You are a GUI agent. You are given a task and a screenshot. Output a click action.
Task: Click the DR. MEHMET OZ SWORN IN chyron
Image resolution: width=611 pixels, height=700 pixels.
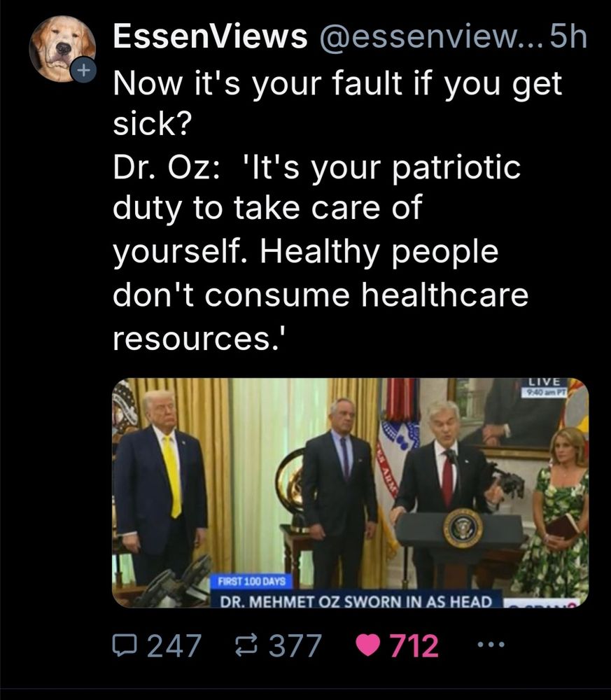[356, 601]
